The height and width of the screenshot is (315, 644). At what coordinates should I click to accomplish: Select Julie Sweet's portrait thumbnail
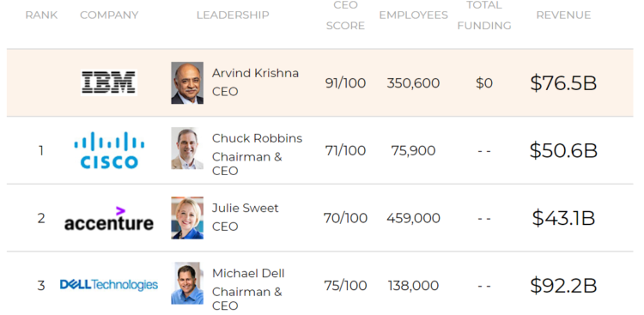[x=187, y=218]
